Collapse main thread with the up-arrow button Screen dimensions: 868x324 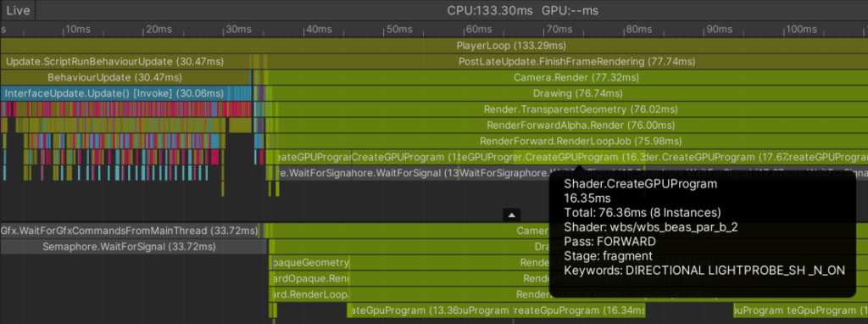tap(511, 215)
